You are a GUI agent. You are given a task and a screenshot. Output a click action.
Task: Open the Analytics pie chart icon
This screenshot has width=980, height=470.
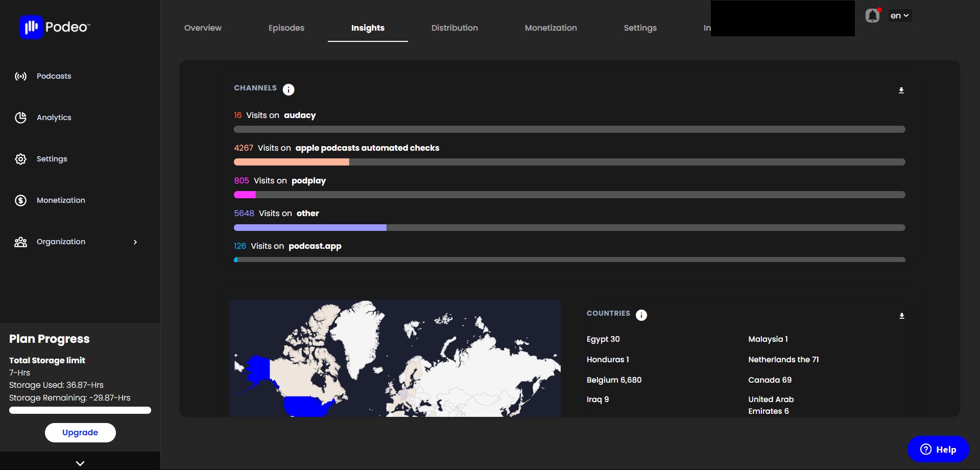[x=20, y=118]
